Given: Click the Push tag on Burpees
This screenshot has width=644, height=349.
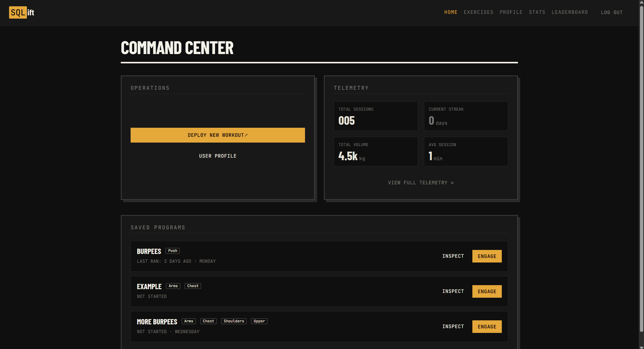Looking at the screenshot, I should tap(173, 251).
